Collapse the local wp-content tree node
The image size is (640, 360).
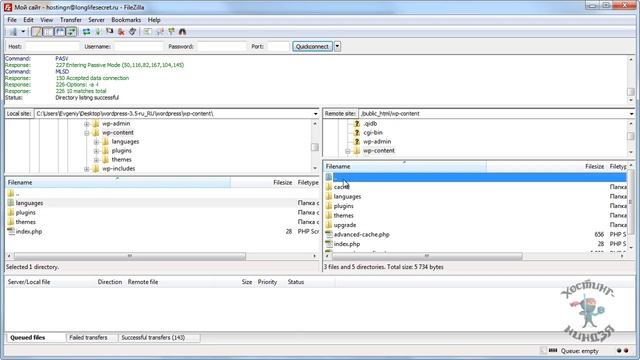pyautogui.click(x=87, y=133)
